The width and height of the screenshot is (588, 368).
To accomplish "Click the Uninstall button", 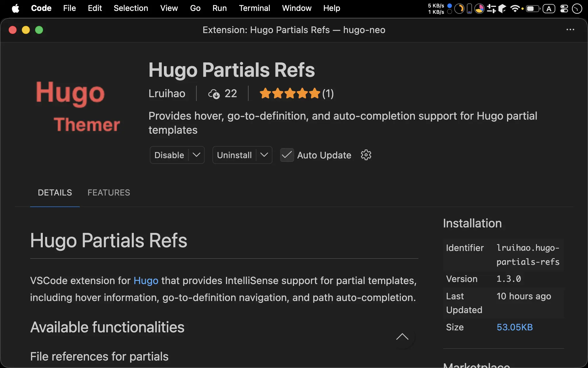I will pos(234,155).
